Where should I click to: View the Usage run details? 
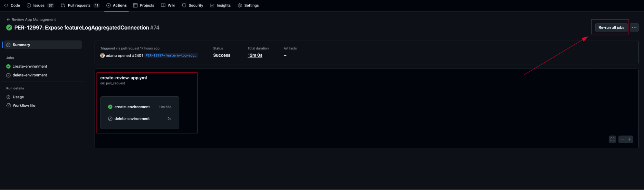coord(18,97)
